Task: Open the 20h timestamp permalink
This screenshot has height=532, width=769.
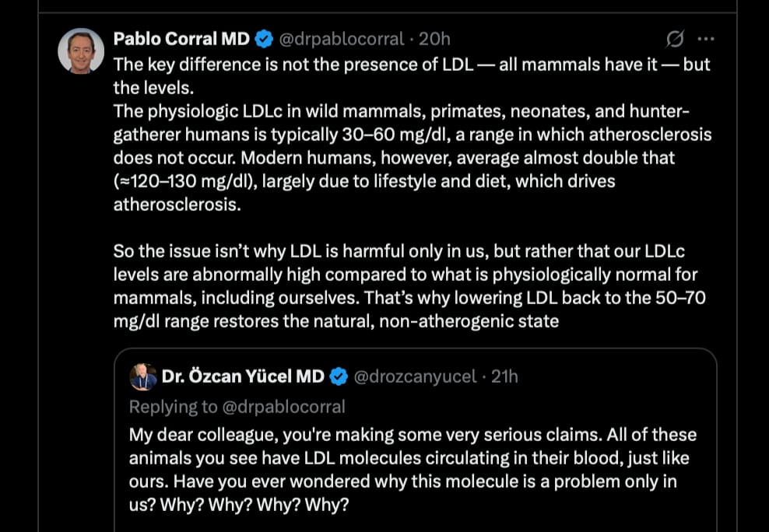Action: (434, 39)
